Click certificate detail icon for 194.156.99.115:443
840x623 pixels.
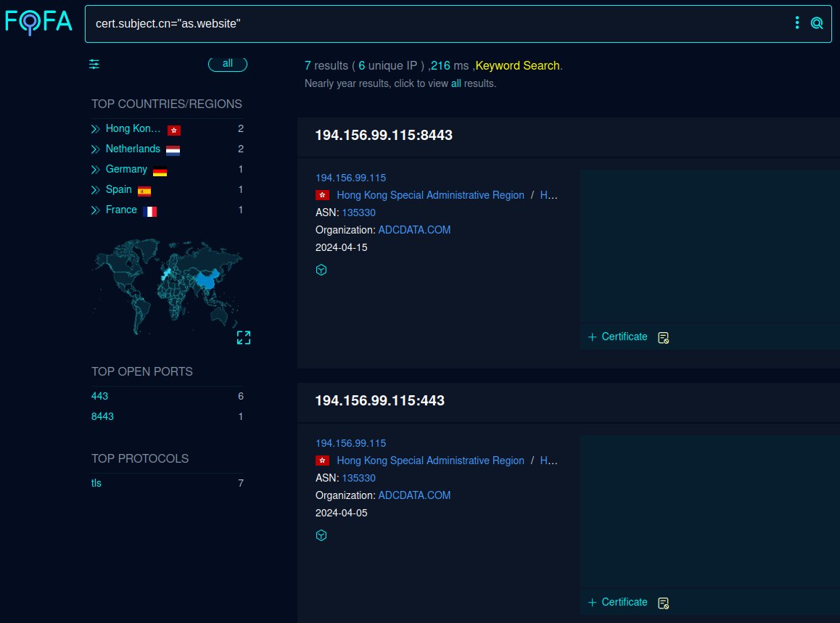point(663,603)
